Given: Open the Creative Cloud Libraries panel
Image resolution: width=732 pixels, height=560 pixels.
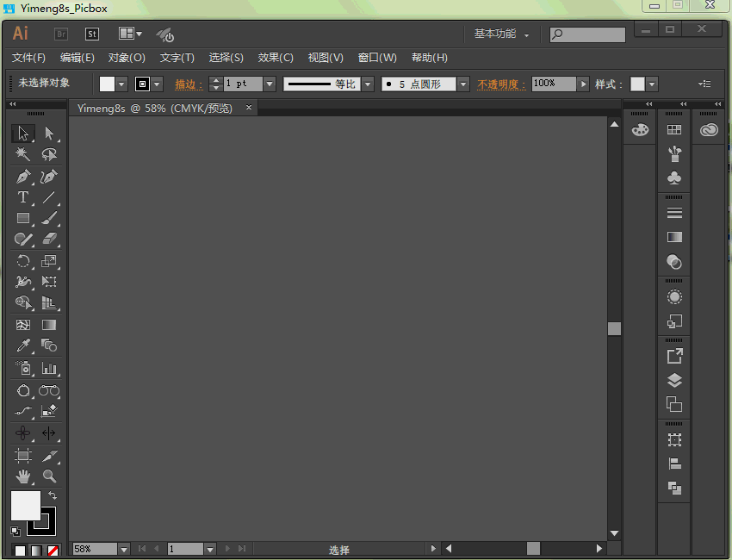Looking at the screenshot, I should 709,130.
